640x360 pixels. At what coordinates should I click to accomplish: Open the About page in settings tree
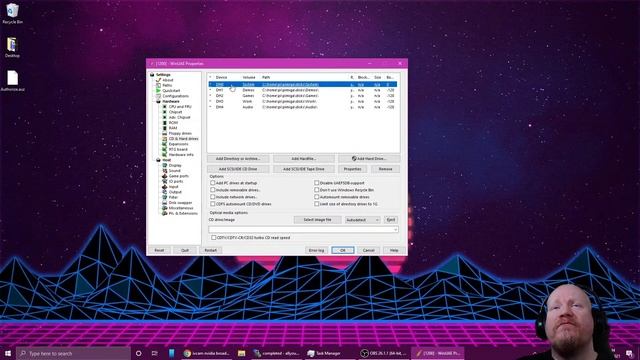tap(168, 80)
